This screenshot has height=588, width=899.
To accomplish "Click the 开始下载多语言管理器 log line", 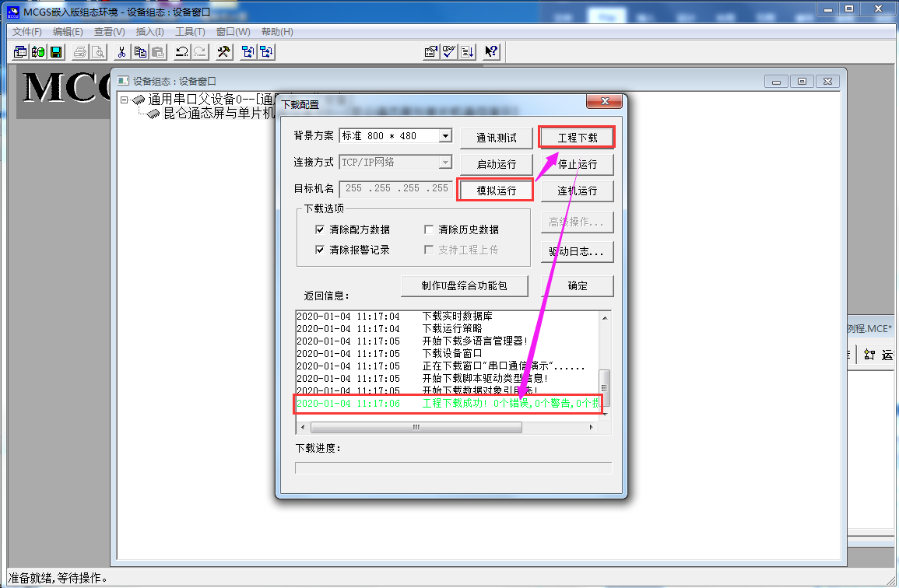I will click(412, 341).
